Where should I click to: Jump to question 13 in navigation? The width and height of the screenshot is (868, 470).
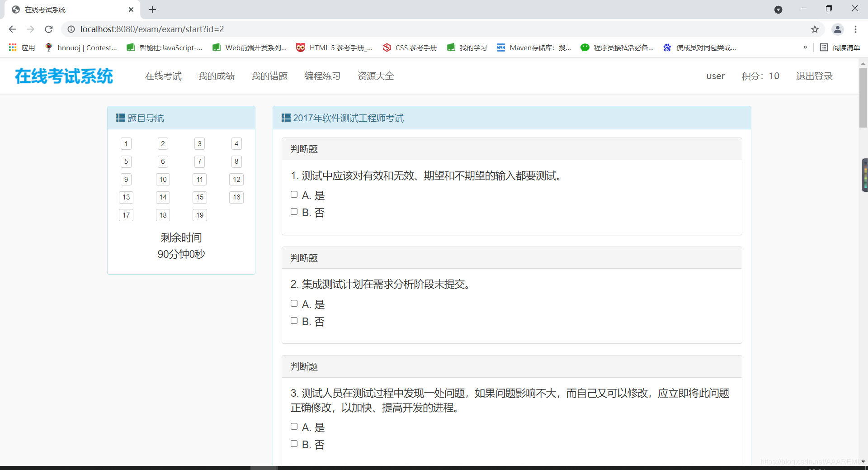tap(126, 197)
